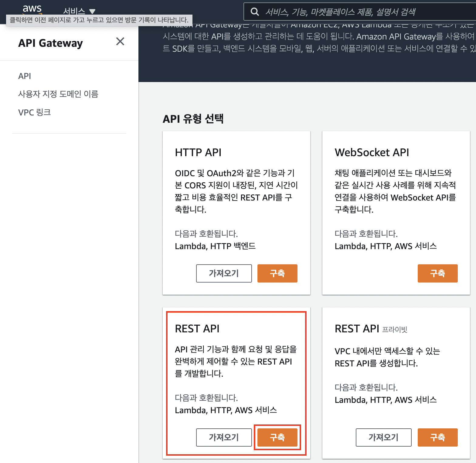Click 가져오기 on the REST API 프라이빗 card
476x463 pixels.
(383, 437)
